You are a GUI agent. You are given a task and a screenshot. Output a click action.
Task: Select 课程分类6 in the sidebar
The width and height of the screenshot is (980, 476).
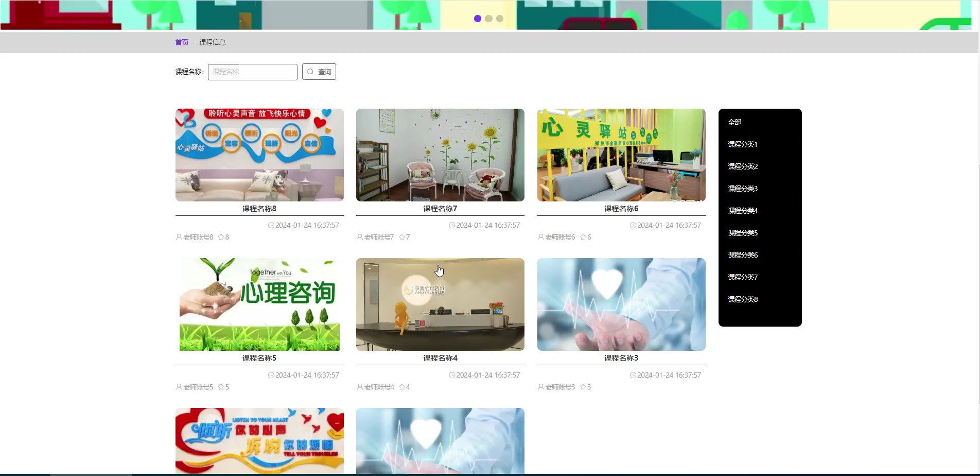(743, 255)
